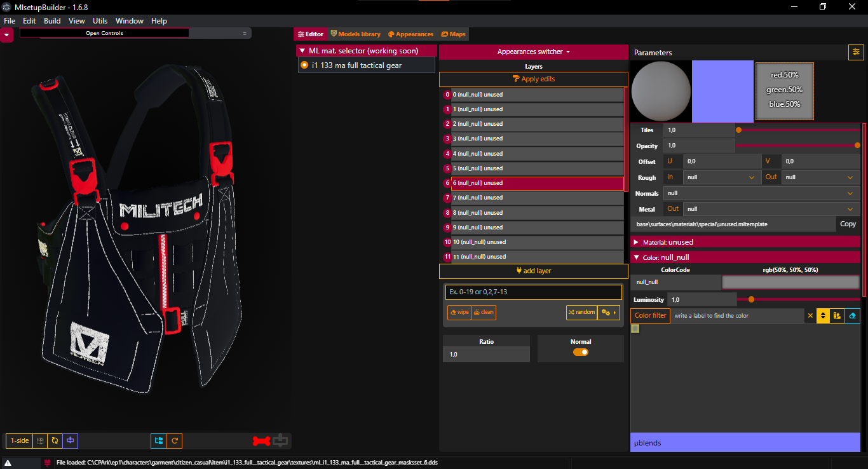Open the Build menu
The width and height of the screenshot is (868, 469).
tap(52, 21)
